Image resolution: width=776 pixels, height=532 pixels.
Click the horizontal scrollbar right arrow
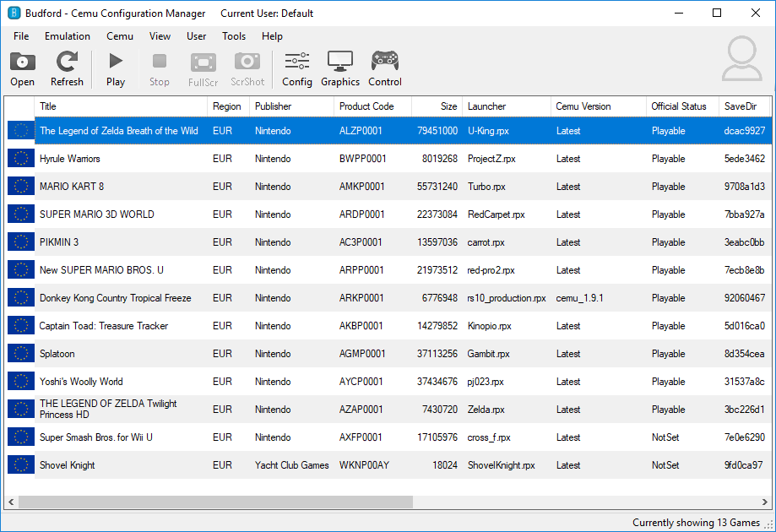765,502
